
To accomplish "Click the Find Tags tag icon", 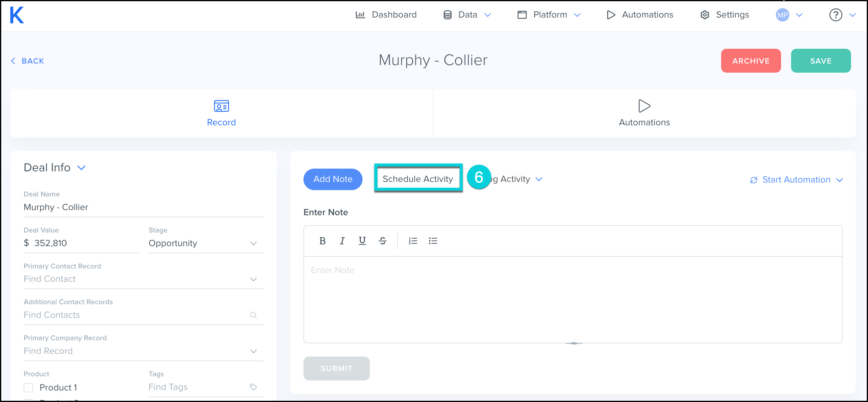I will [253, 387].
